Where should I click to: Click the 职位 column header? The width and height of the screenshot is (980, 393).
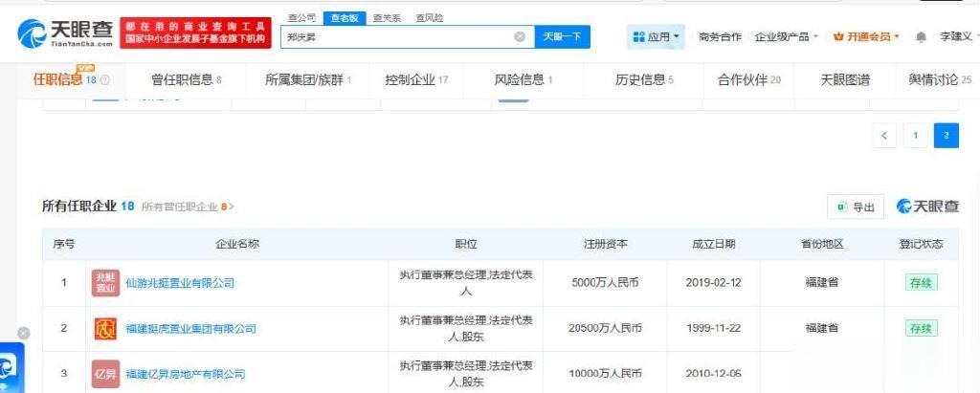466,244
